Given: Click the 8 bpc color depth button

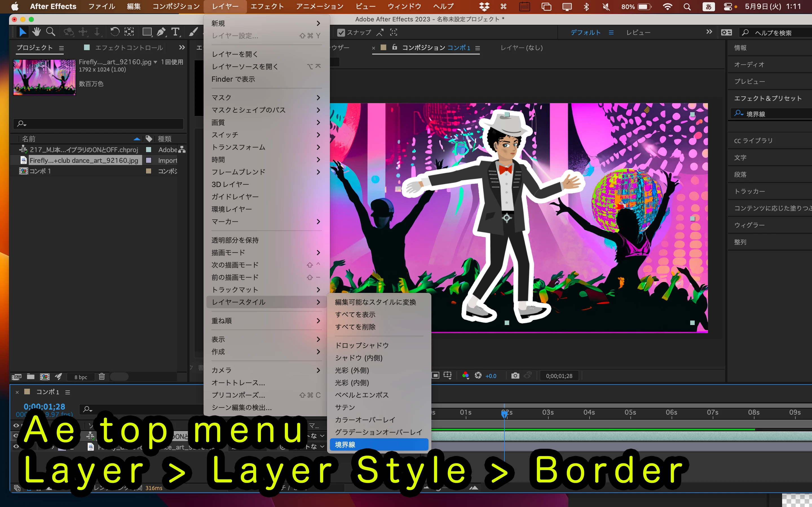Looking at the screenshot, I should 81,377.
